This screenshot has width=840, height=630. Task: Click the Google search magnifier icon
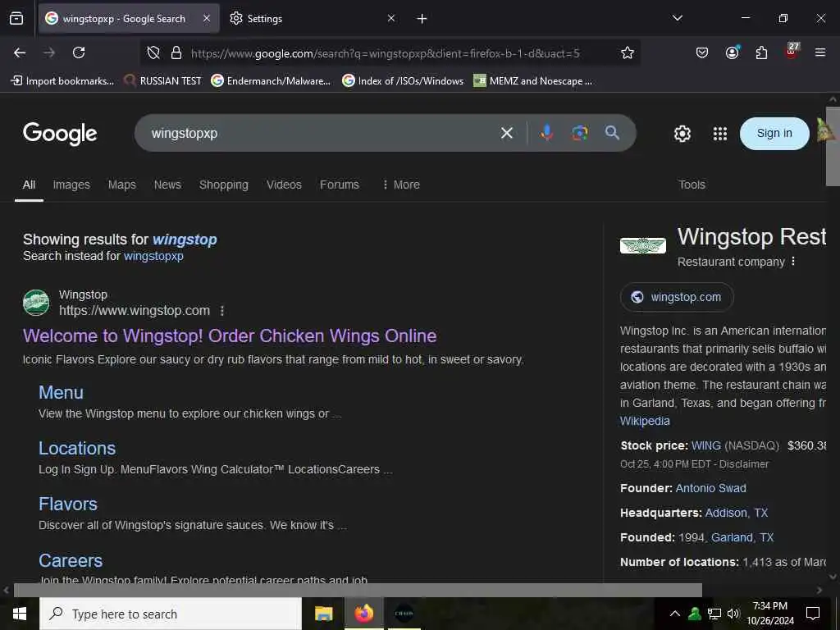point(612,132)
